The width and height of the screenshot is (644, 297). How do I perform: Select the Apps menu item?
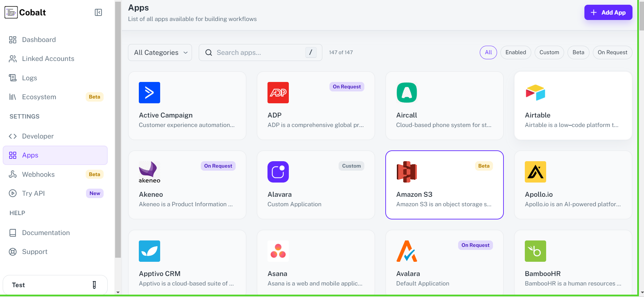pos(55,155)
